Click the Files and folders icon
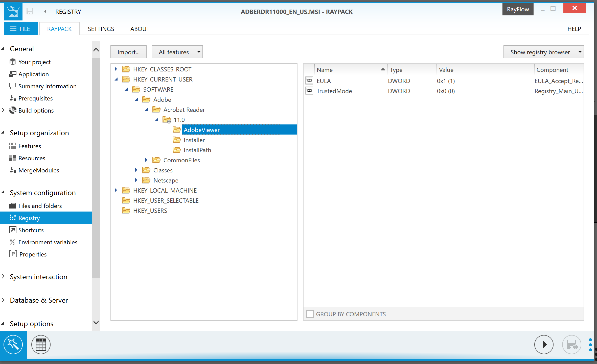This screenshot has width=597, height=364. [13, 206]
